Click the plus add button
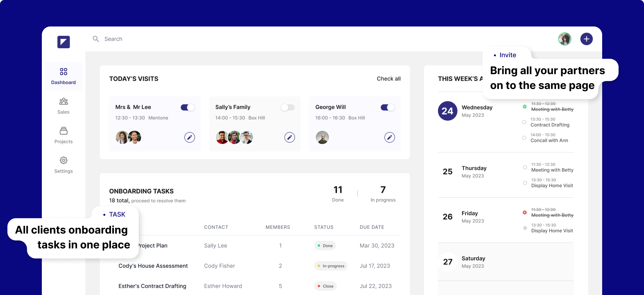The image size is (644, 295). tap(586, 39)
